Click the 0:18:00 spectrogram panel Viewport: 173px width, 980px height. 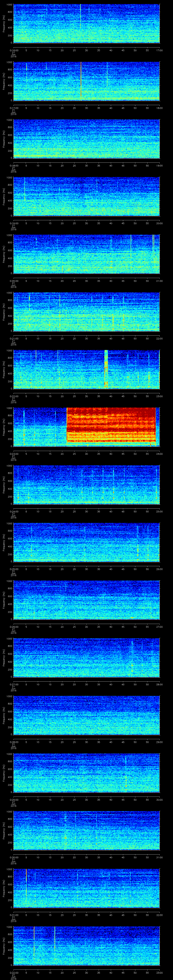coord(86,139)
